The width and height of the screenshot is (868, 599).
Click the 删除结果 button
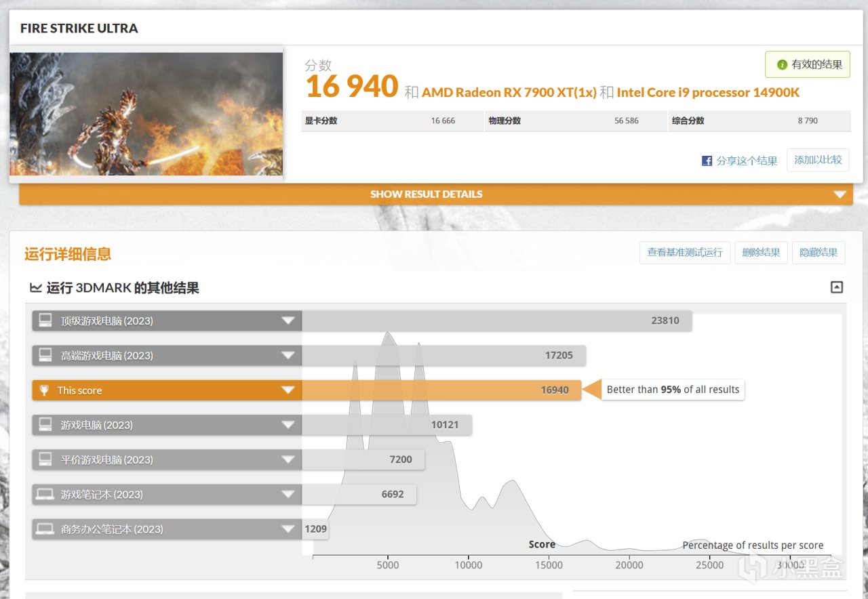[x=761, y=253]
